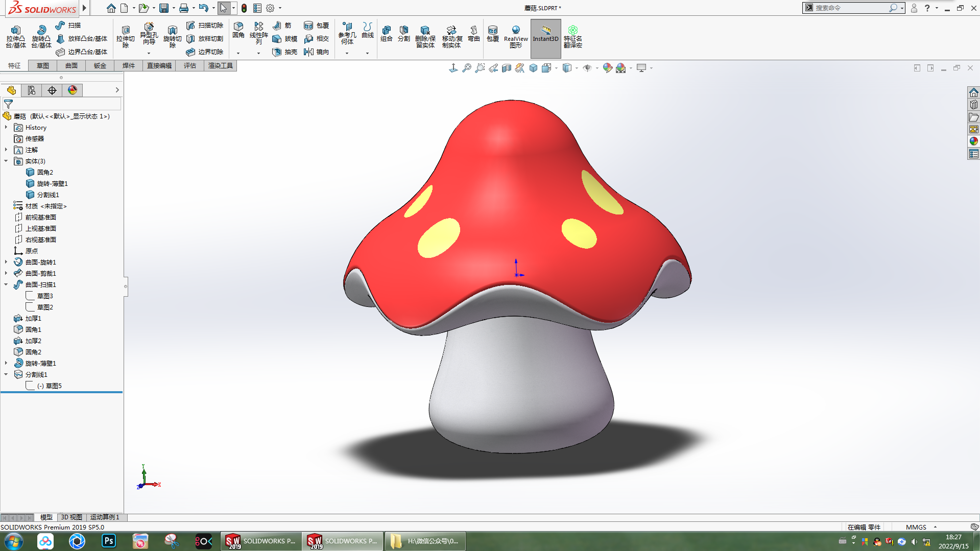
Task: Open the Windows Start button
Action: 14,541
